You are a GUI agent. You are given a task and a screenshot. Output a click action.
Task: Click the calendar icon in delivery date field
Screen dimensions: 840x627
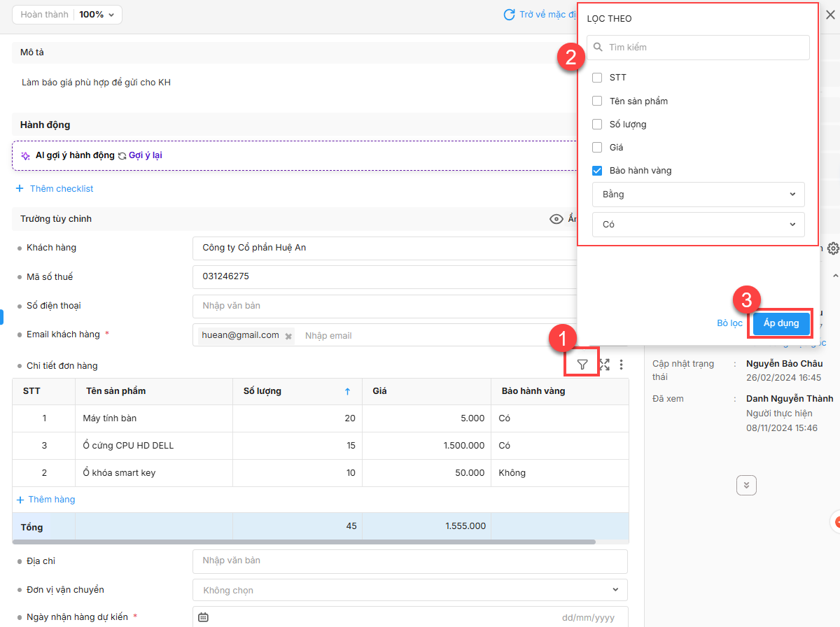[203, 617]
